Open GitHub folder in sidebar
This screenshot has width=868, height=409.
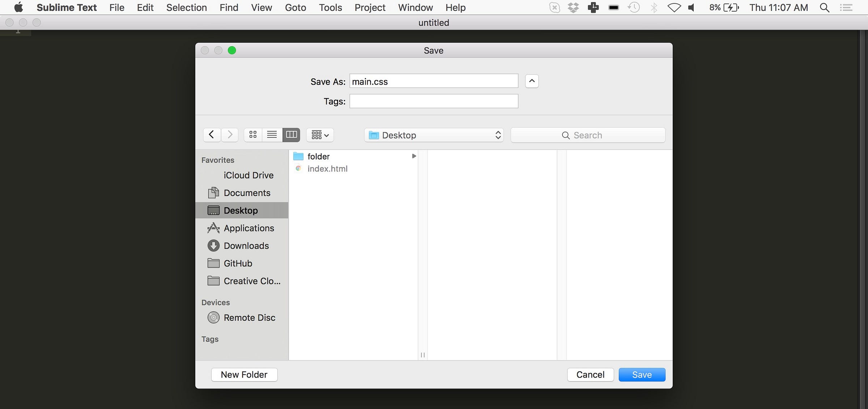(x=238, y=263)
